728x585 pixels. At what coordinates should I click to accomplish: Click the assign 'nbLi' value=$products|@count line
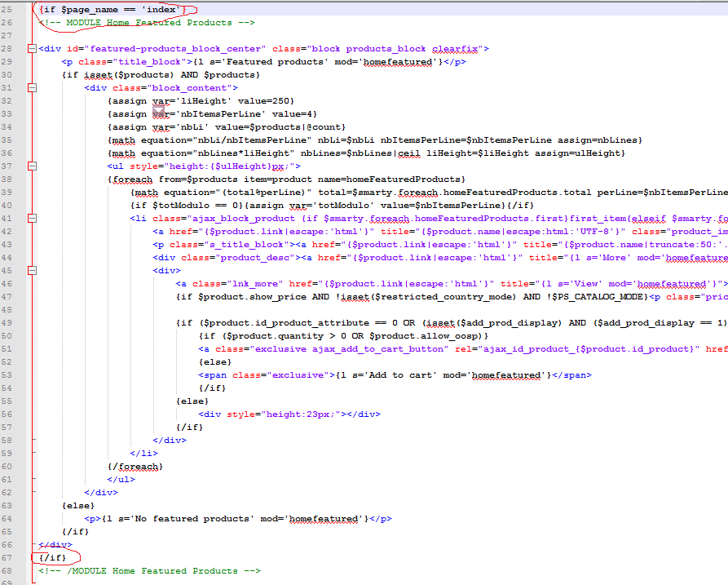coord(227,126)
